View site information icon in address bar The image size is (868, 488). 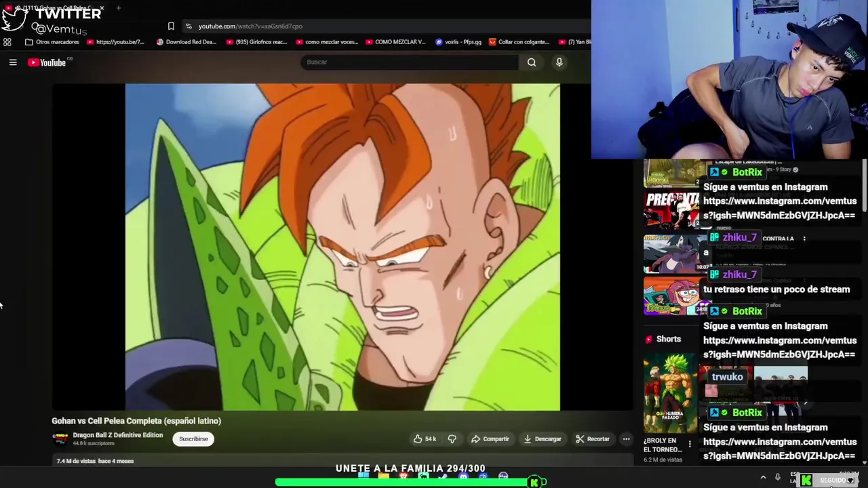189,26
